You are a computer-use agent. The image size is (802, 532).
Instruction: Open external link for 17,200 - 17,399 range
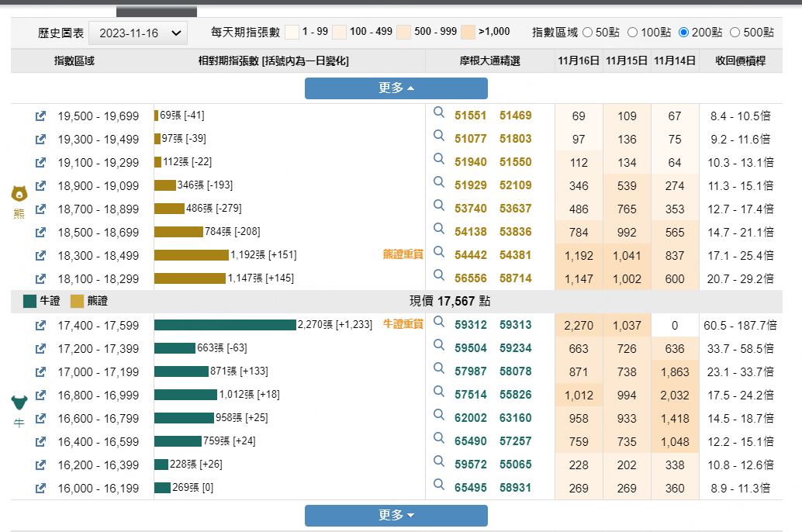tap(40, 349)
